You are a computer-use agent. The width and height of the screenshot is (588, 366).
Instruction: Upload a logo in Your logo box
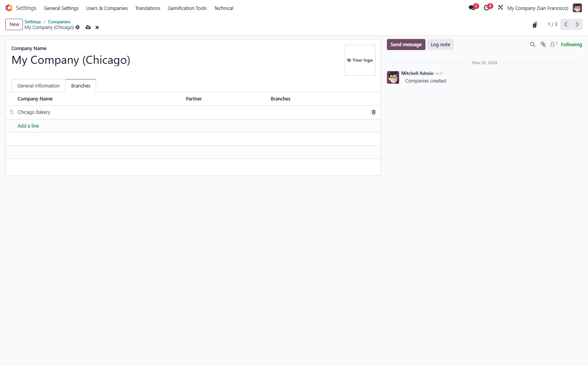(x=360, y=60)
